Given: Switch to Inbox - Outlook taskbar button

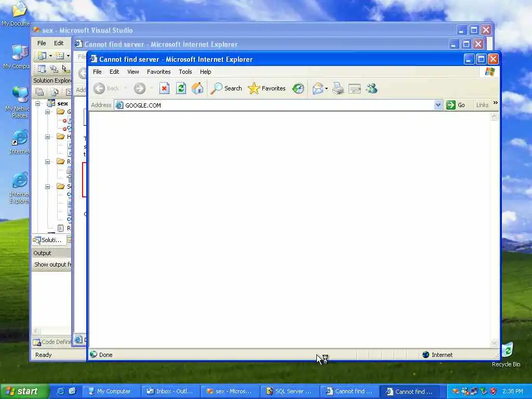Looking at the screenshot, I should pyautogui.click(x=170, y=392).
